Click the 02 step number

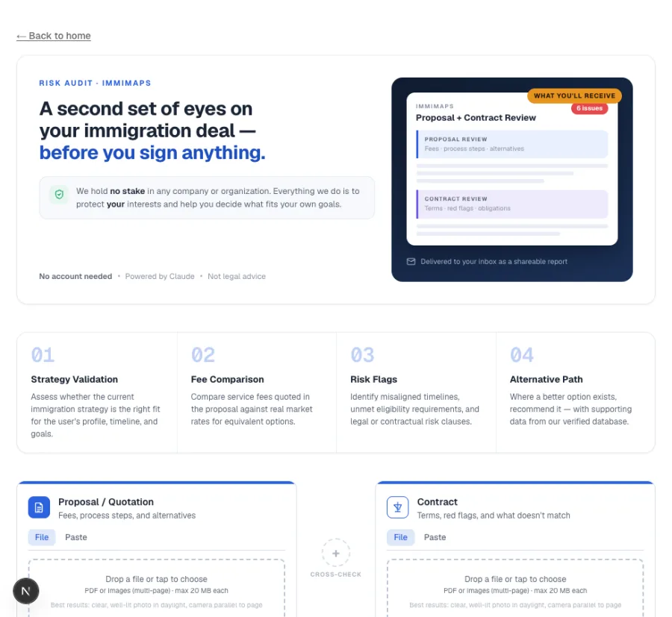[203, 355]
